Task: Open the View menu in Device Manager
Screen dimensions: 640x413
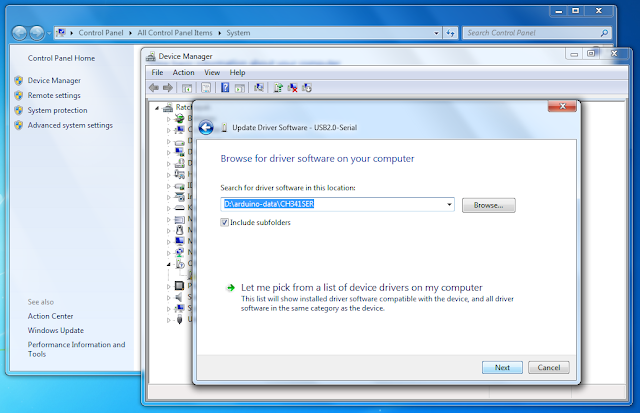Action: (x=212, y=72)
